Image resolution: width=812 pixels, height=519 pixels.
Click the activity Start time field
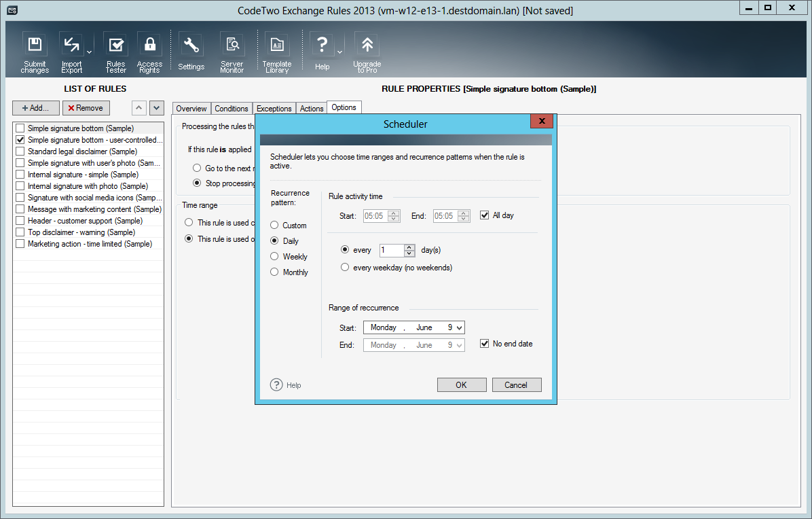pyautogui.click(x=382, y=216)
